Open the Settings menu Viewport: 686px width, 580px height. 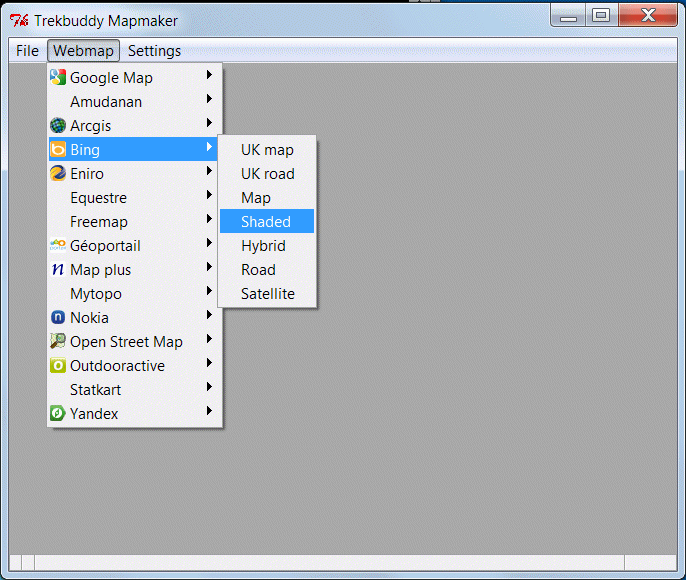click(154, 51)
